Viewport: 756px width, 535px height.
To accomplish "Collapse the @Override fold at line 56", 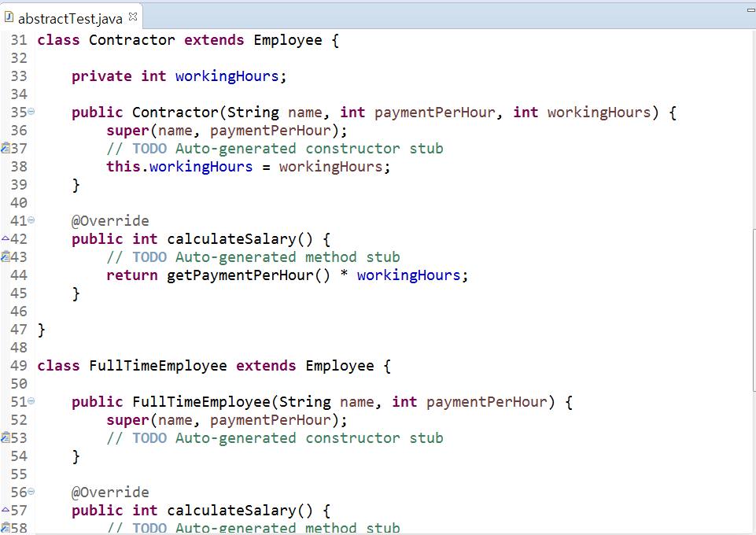I will click(31, 492).
